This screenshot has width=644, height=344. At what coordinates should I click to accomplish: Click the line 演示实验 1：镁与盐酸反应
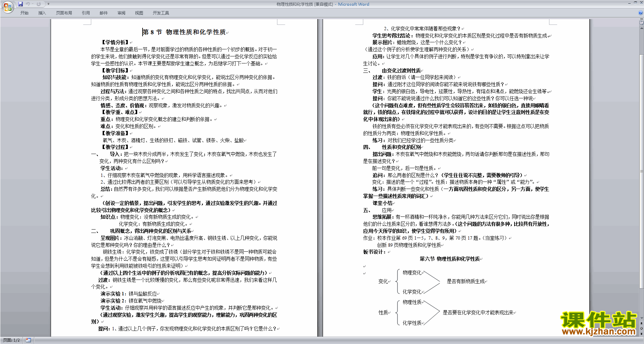tap(129, 294)
